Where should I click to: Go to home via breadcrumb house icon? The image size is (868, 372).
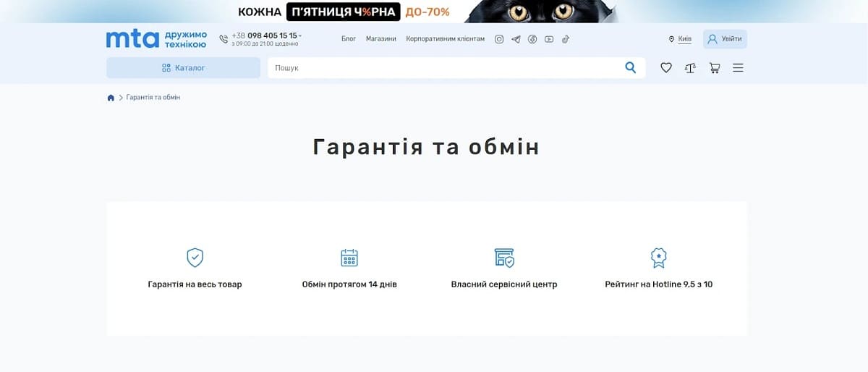click(x=111, y=98)
